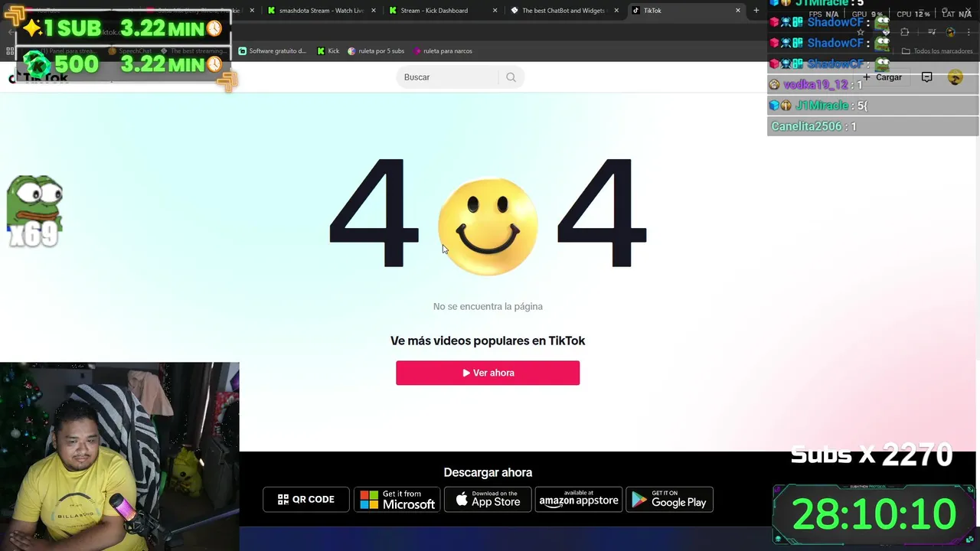Image resolution: width=980 pixels, height=551 pixels.
Task: Open Software gratuito bookmark
Action: point(273,51)
